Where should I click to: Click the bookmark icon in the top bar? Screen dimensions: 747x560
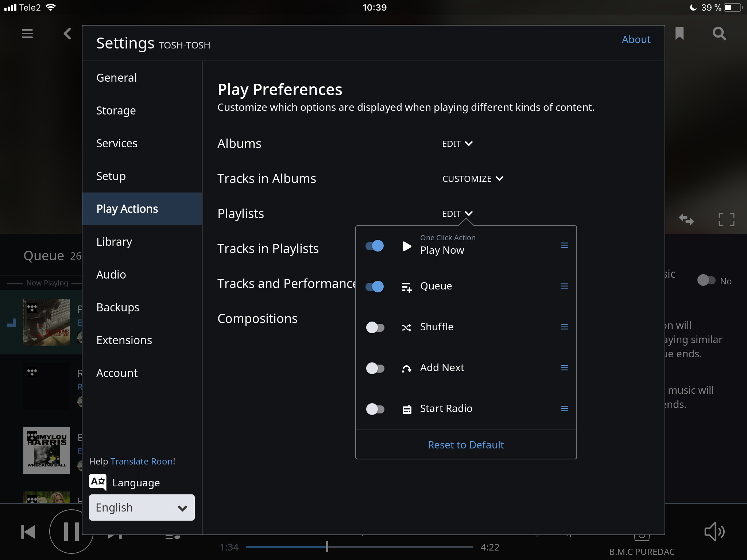679,34
